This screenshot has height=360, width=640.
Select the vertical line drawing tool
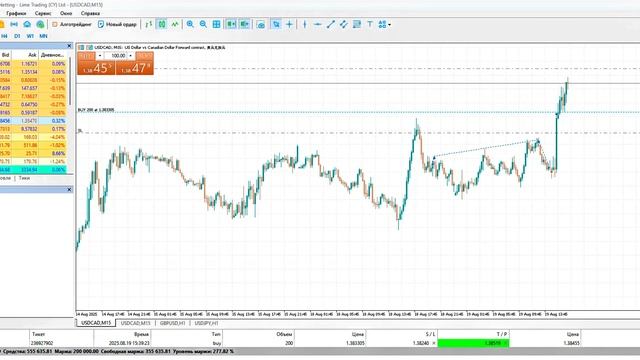pos(304,24)
